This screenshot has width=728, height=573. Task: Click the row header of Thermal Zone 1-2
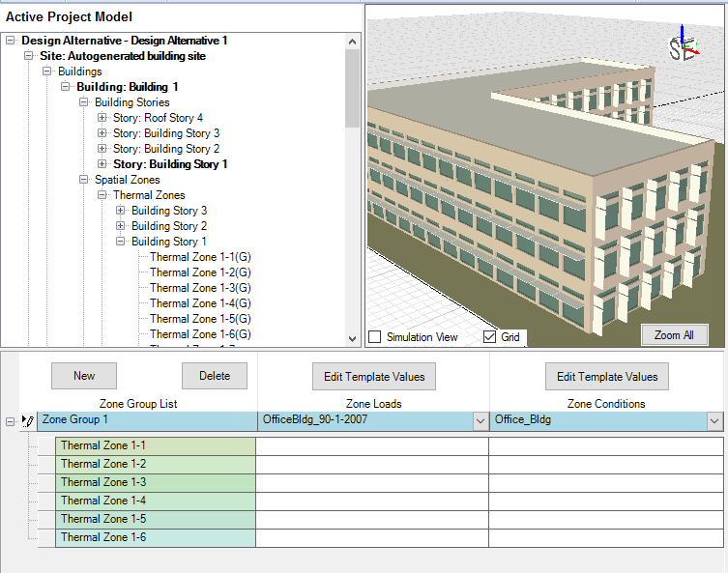[x=46, y=465]
